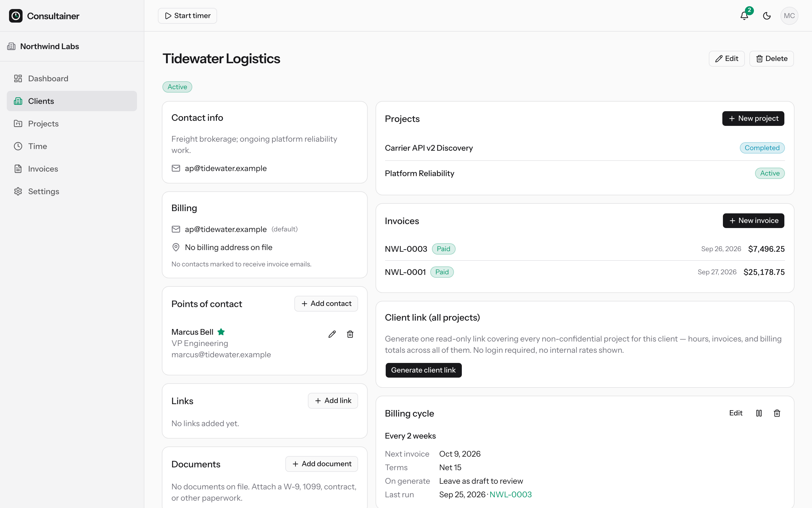812x508 pixels.
Task: Click the Completed project status badge
Action: pyautogui.click(x=762, y=148)
